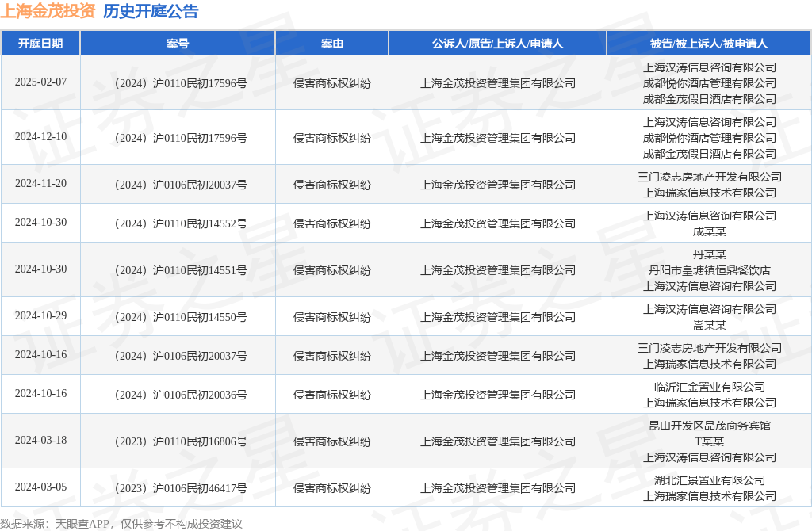Click defendant 成都金茂假日酒店有限公司 in 2024-12-10 row

coord(710,154)
